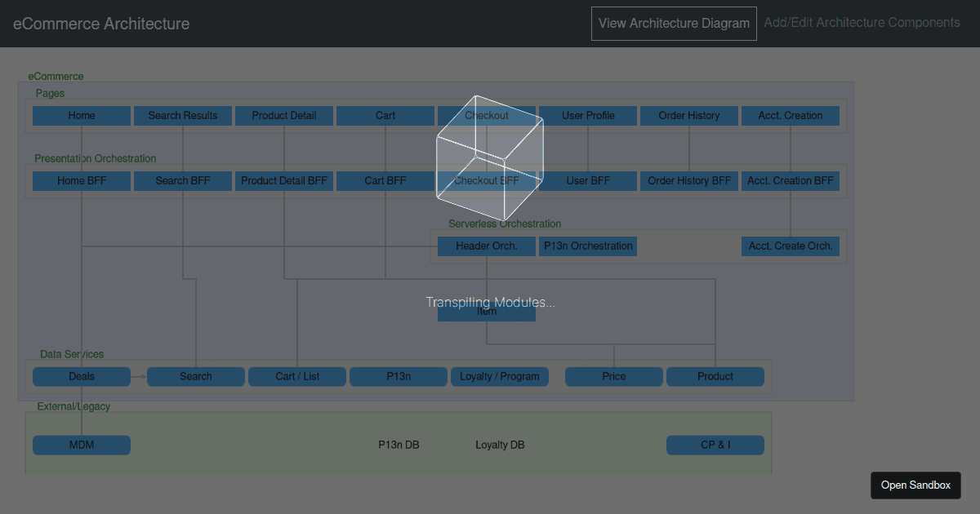Select the P13n Orchestration node
Screen dimensions: 980x514
point(587,246)
